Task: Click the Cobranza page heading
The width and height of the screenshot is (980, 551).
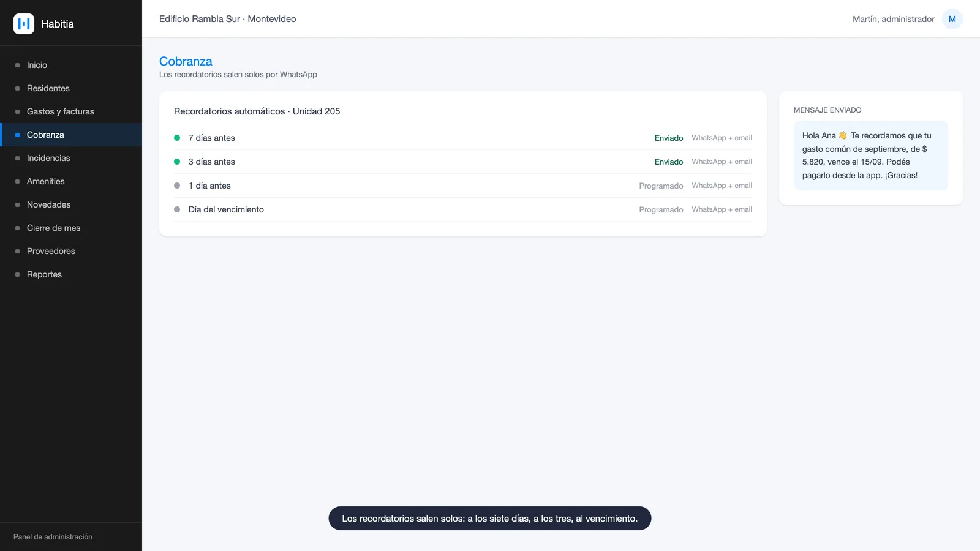Action: pos(186,61)
